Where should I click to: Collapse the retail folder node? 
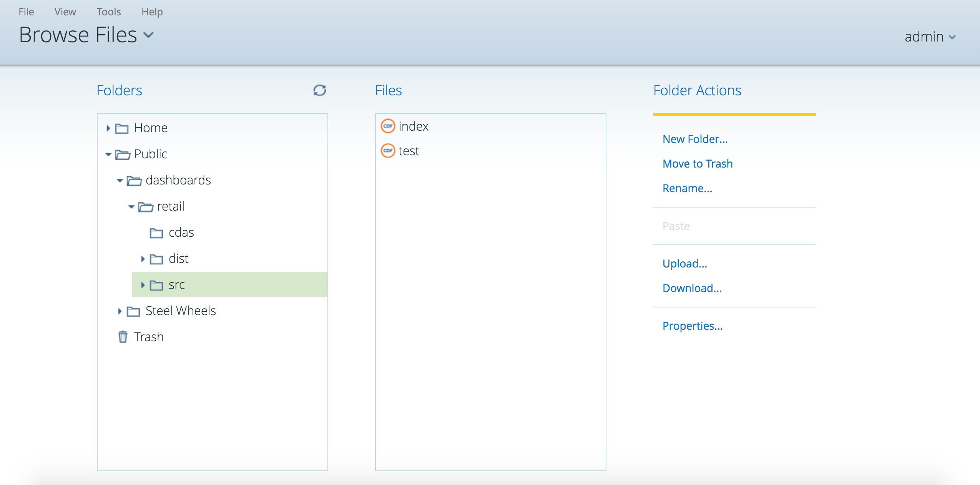click(x=131, y=206)
